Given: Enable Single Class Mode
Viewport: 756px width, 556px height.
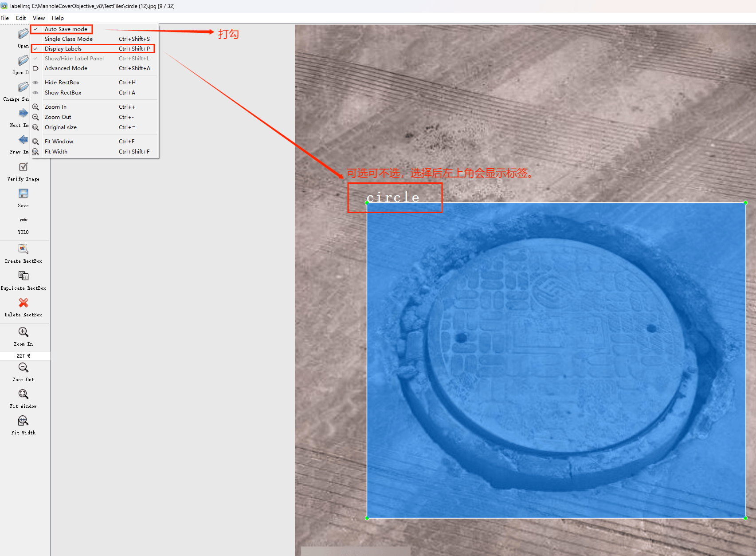Looking at the screenshot, I should (94, 39).
